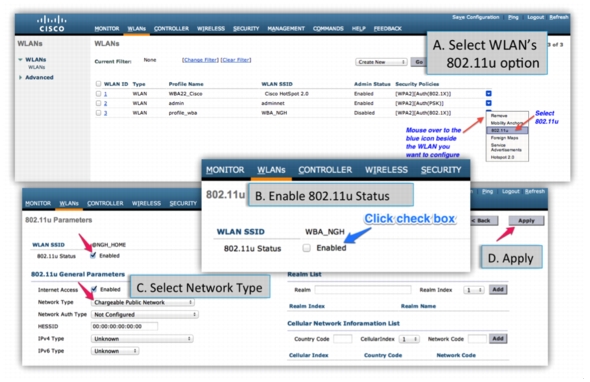This screenshot has height=382, width=590.
Task: Select the WLANs sub-item in left sidebar
Action: tap(36, 67)
